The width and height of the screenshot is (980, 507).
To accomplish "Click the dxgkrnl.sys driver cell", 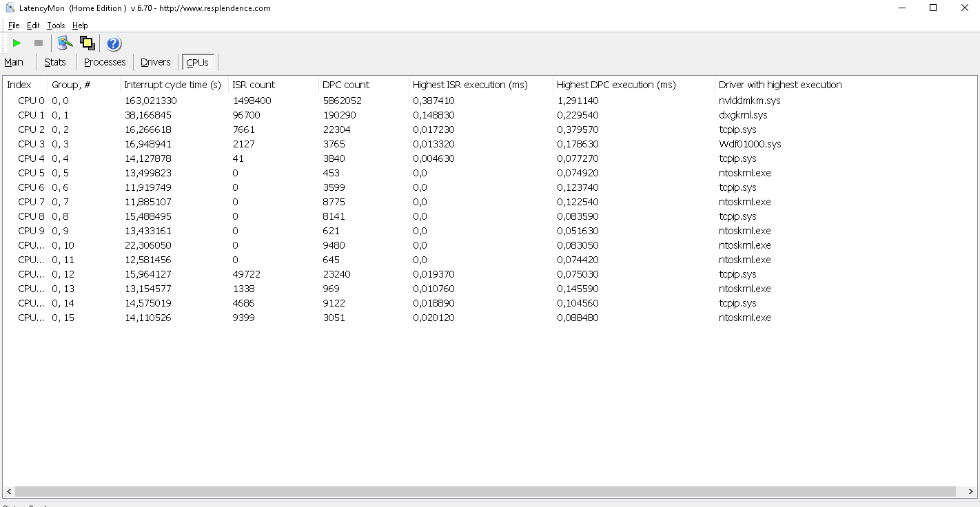I will pos(743,115).
